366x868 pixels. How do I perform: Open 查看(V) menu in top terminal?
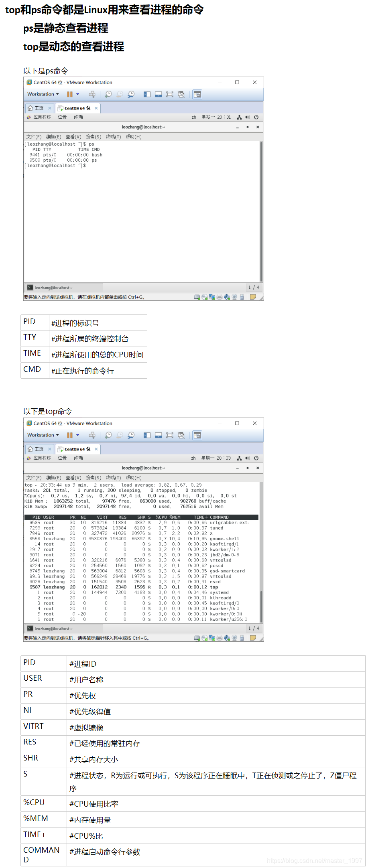73,478
